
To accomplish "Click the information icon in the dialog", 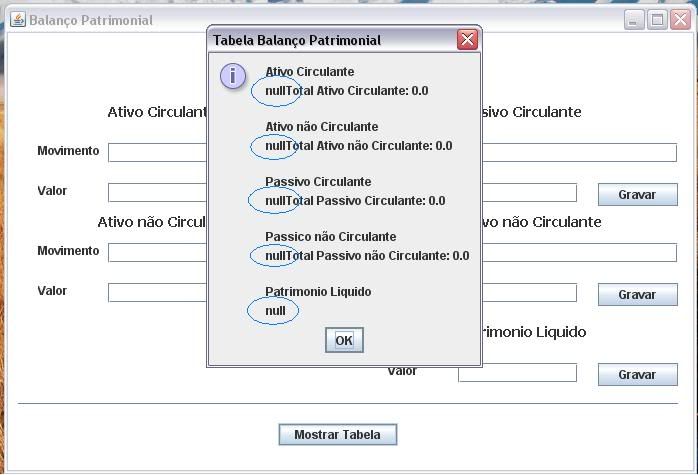I will [233, 77].
